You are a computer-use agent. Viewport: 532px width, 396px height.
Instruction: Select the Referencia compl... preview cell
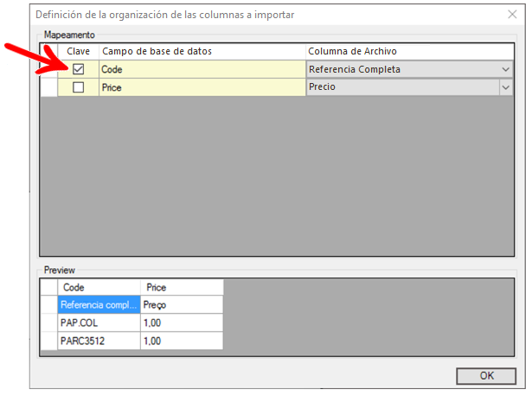[99, 305]
